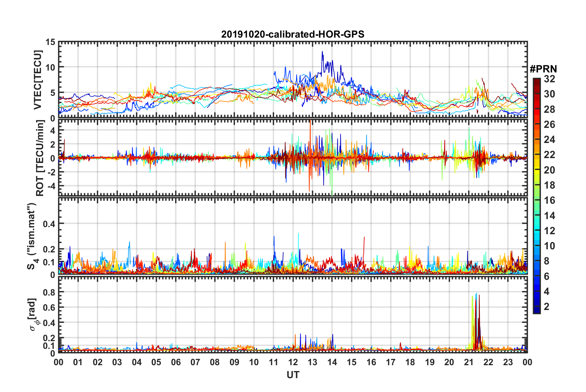Select the ROT [TECU/min] y-axis label

40,158
